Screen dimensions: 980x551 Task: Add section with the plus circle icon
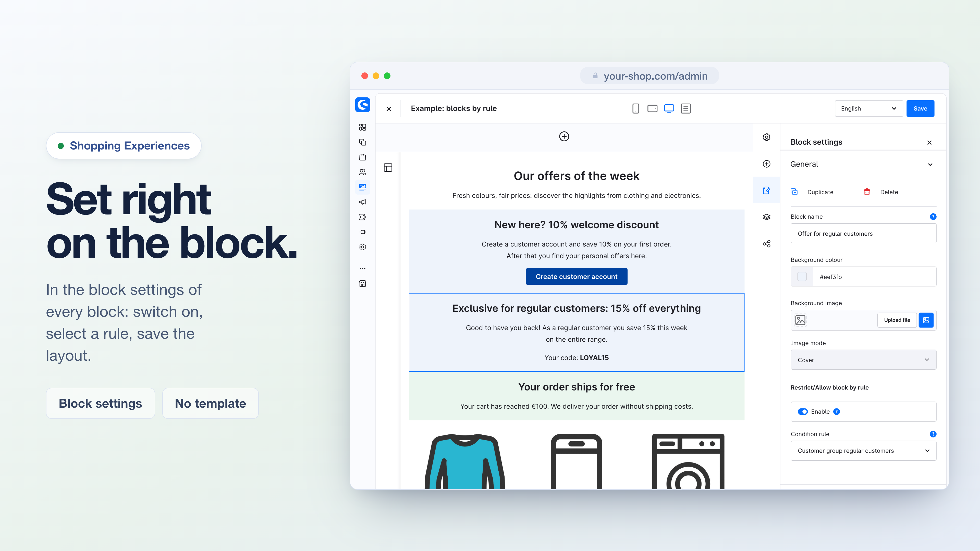click(x=564, y=136)
